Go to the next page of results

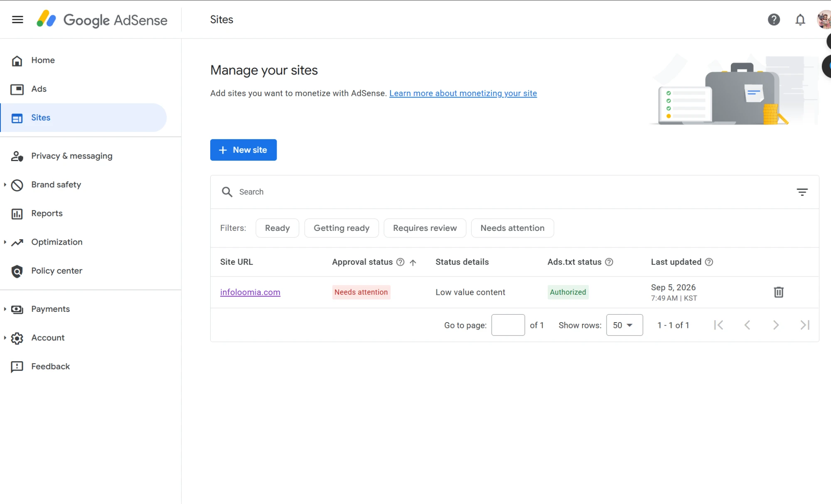tap(776, 325)
